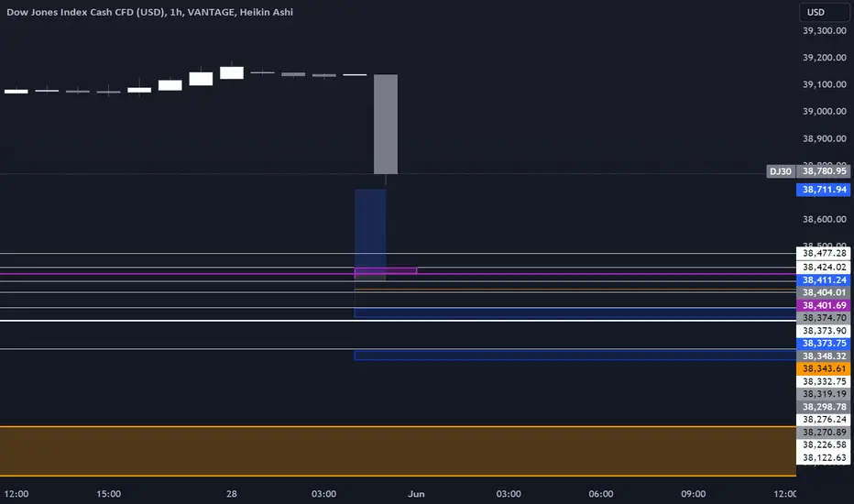Viewport: 854px width, 504px height.
Task: Select the 38,122.63 price label
Action: click(824, 457)
